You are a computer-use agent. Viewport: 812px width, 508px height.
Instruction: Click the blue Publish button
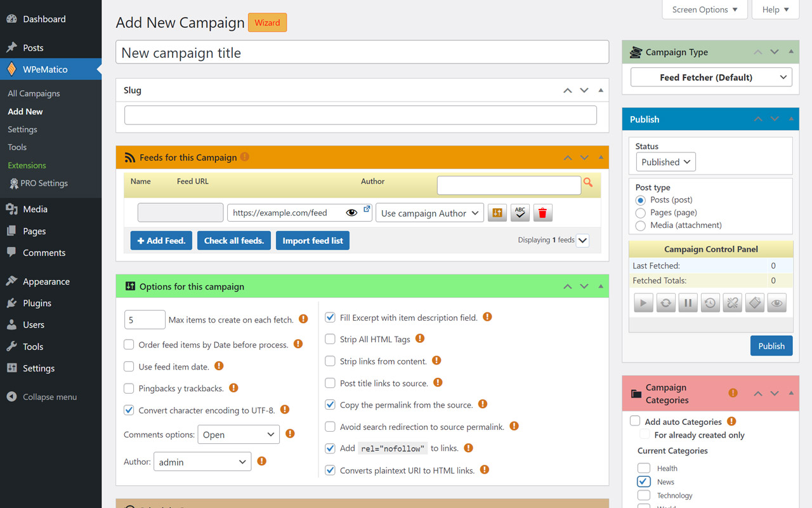pyautogui.click(x=771, y=345)
